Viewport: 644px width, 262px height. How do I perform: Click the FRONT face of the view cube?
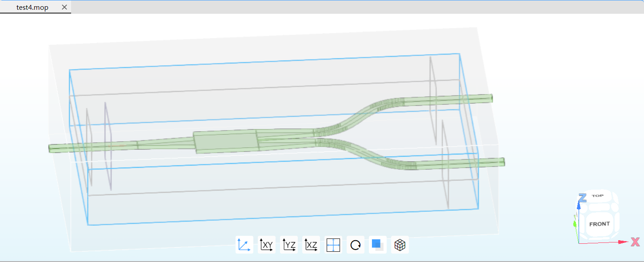point(599,224)
